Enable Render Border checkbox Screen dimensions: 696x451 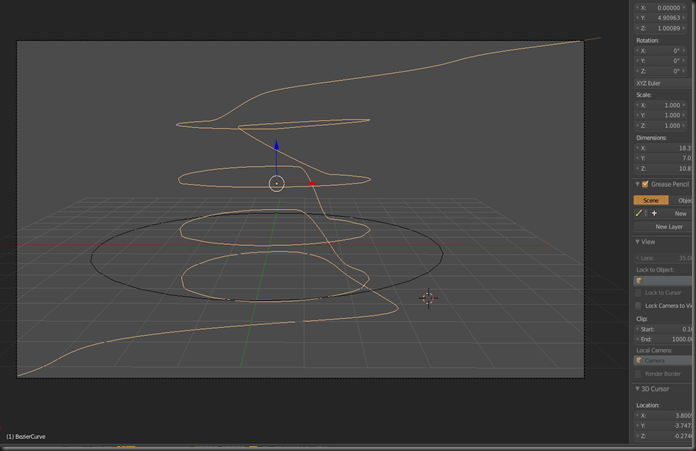click(638, 374)
